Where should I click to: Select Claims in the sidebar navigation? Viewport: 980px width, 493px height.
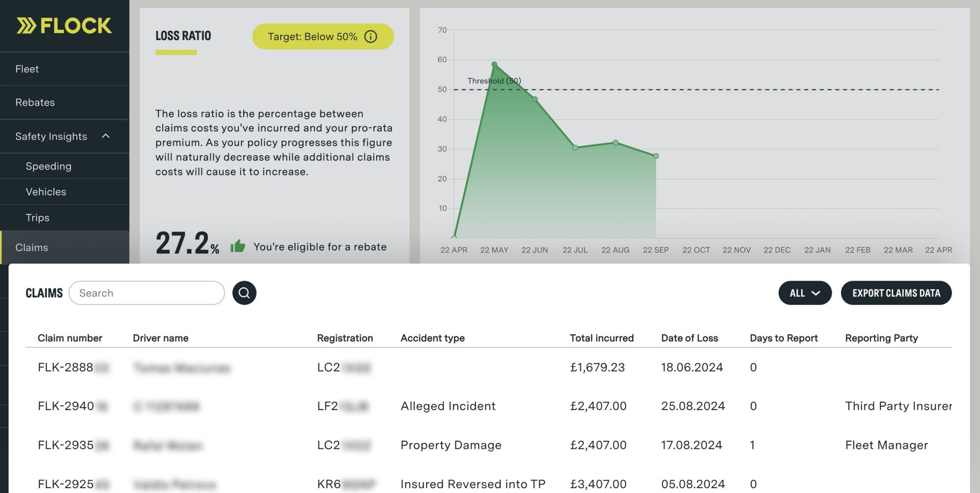click(x=31, y=247)
